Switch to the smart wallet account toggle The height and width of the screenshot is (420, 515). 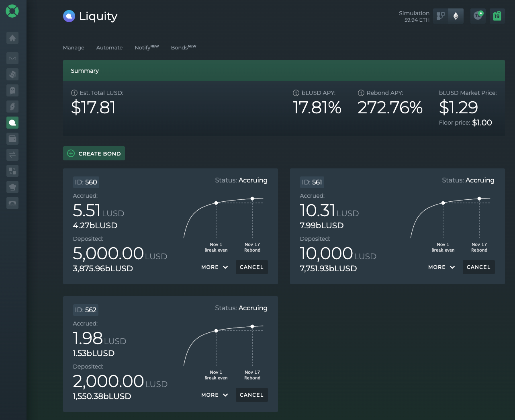coord(441,16)
